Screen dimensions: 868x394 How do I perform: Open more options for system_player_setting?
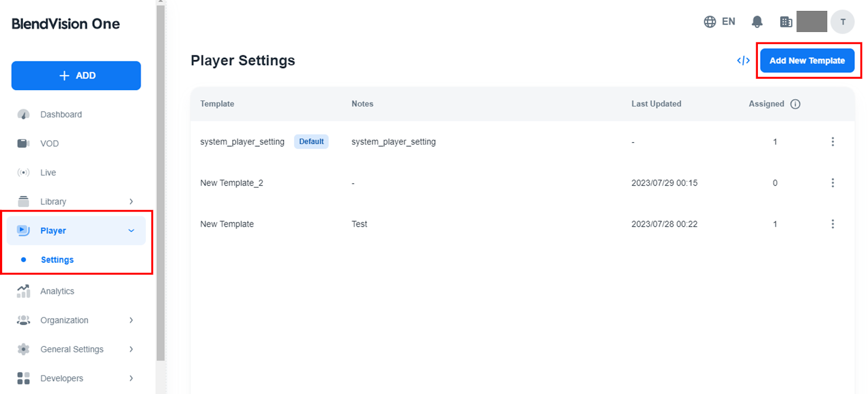coord(832,142)
